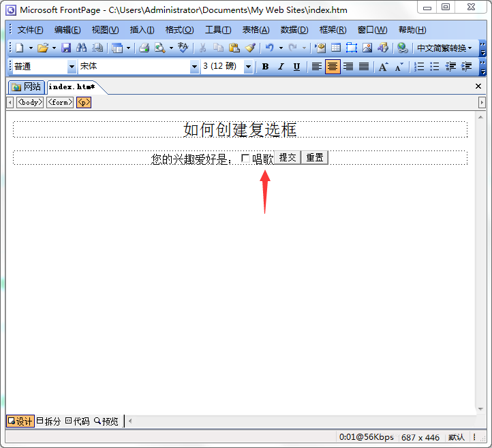Open a file with the Open folder icon
492x448 pixels.
click(43, 48)
